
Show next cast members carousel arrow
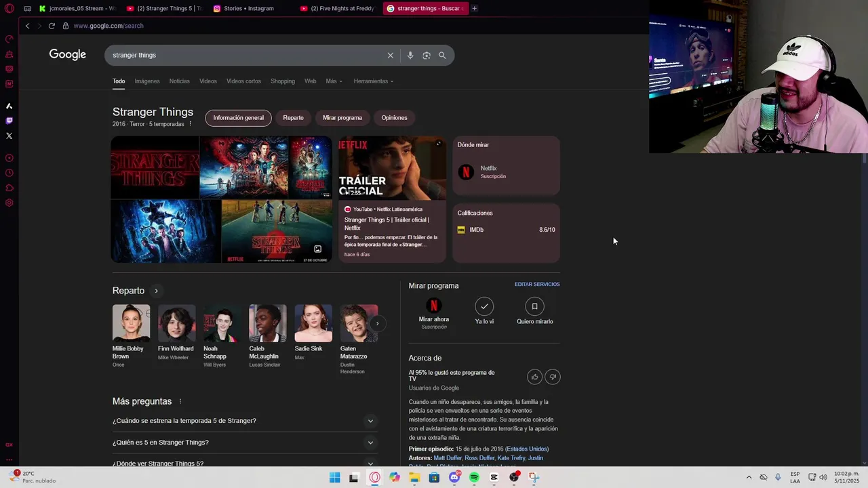pyautogui.click(x=377, y=323)
